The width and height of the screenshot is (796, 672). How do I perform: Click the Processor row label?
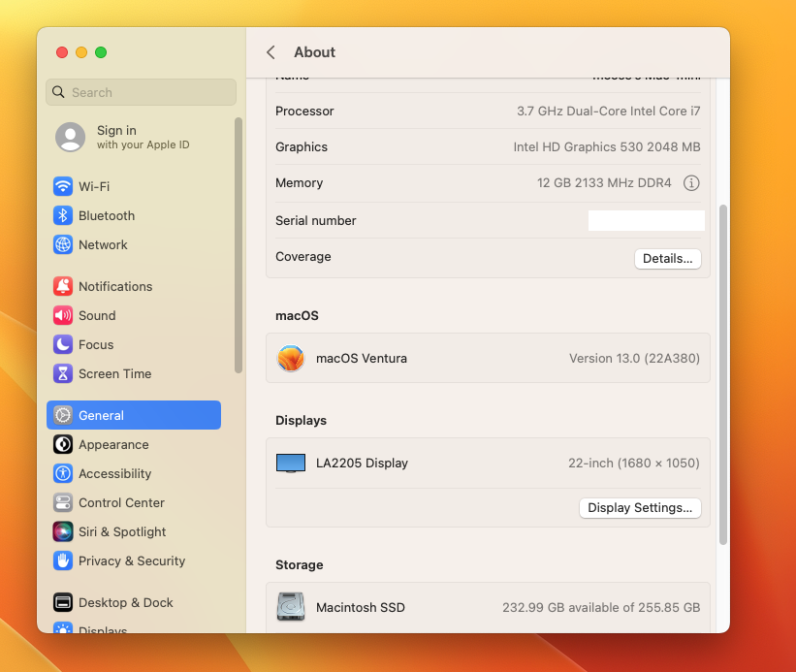pos(304,111)
